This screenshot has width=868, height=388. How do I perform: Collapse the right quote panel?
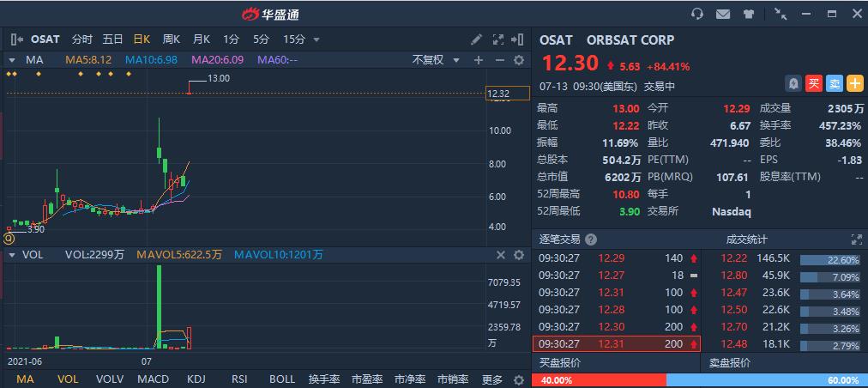[517, 39]
